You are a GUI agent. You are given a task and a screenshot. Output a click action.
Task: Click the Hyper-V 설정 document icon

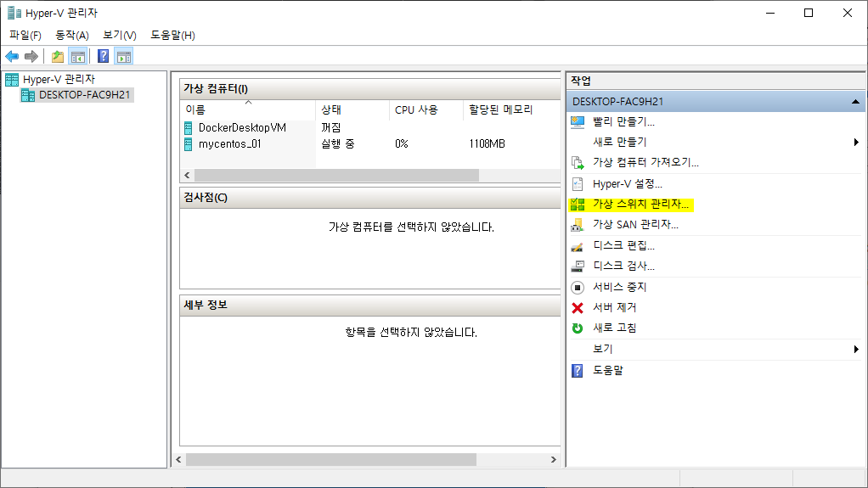578,184
